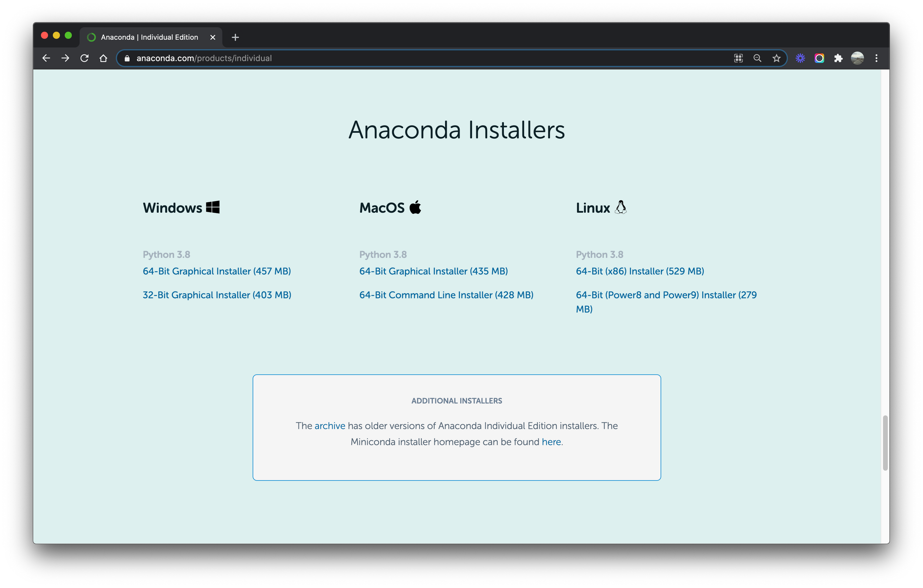Click the Apple logo beside MacOS
Image resolution: width=923 pixels, height=588 pixels.
415,207
